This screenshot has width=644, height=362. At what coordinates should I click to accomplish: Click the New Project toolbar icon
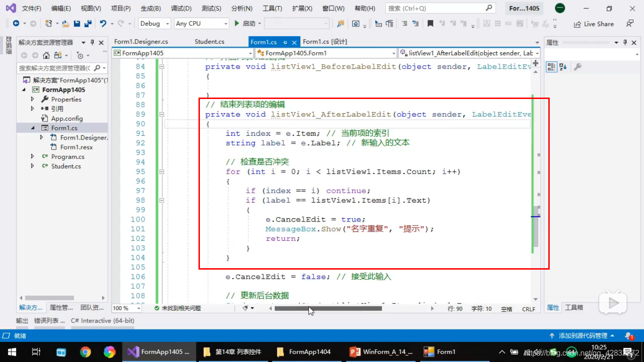tap(49, 24)
